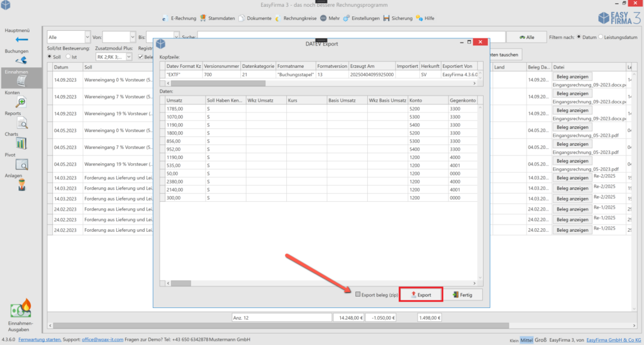Select the 1785,00 Umsatz cell
Screen dimensions: 644x345
pos(185,109)
